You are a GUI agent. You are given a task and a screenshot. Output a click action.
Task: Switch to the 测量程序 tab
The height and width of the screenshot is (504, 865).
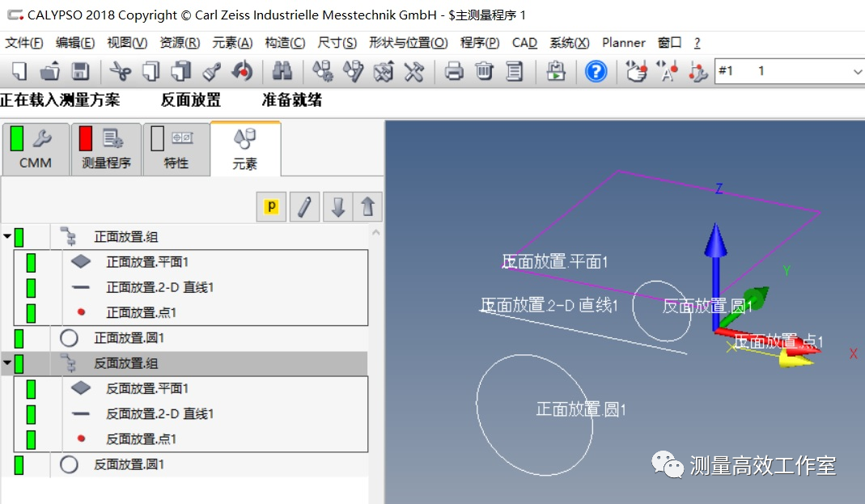tap(106, 149)
